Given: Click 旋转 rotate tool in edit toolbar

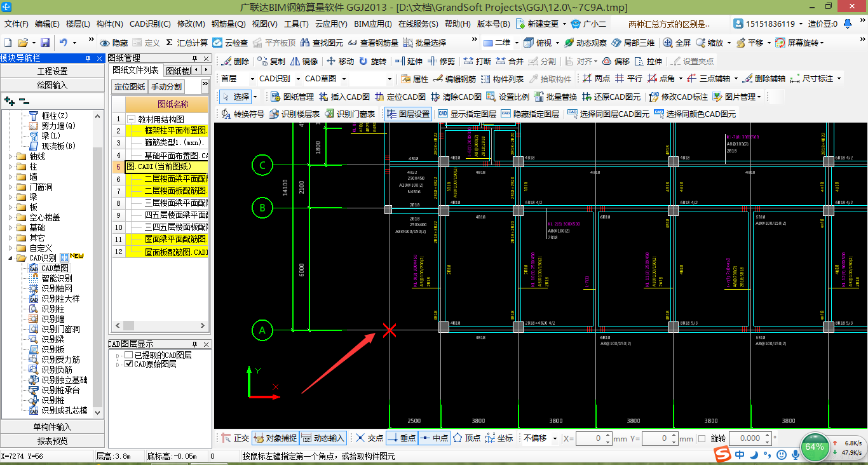Looking at the screenshot, I should coord(372,61).
